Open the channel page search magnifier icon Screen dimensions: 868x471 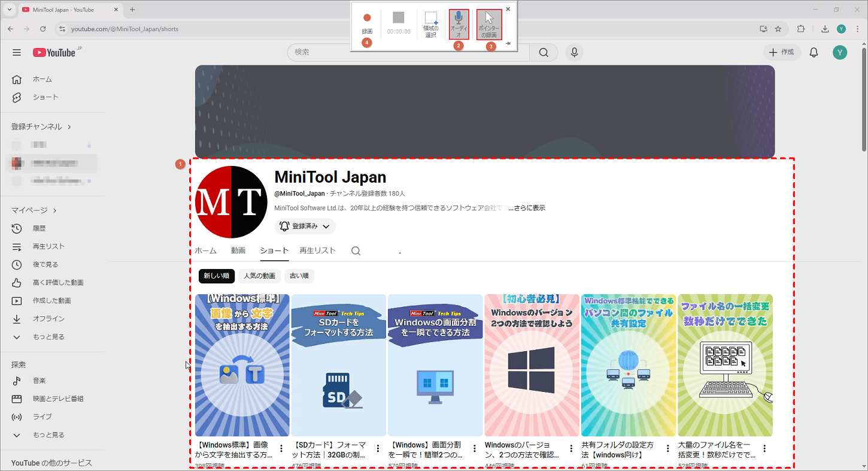pos(356,250)
